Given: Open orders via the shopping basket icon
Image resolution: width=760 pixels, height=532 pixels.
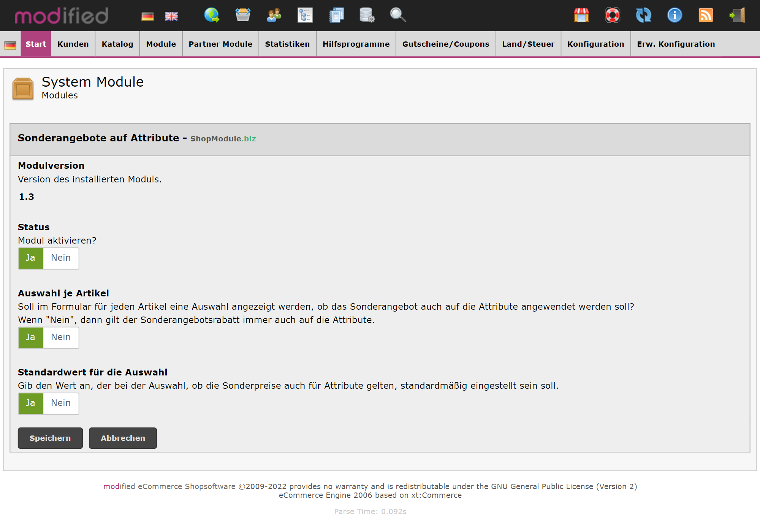Looking at the screenshot, I should [x=243, y=16].
